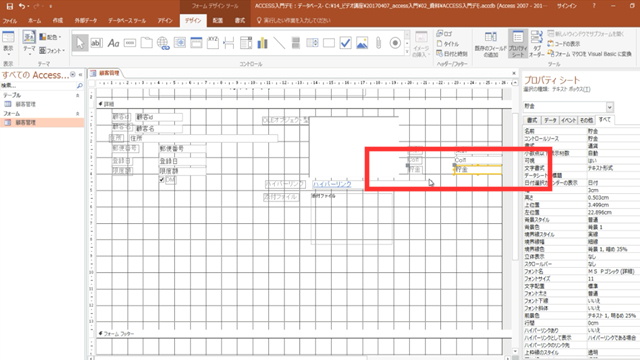Pick the Web Browser control tool
This screenshot has width=640, height=360.
180,43
